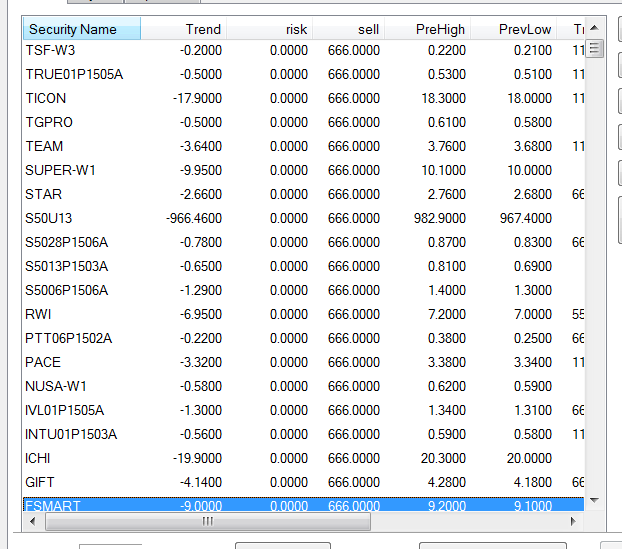The image size is (622, 549).
Task: Click TEAM PrevLow value 3.6800
Action: point(533,146)
